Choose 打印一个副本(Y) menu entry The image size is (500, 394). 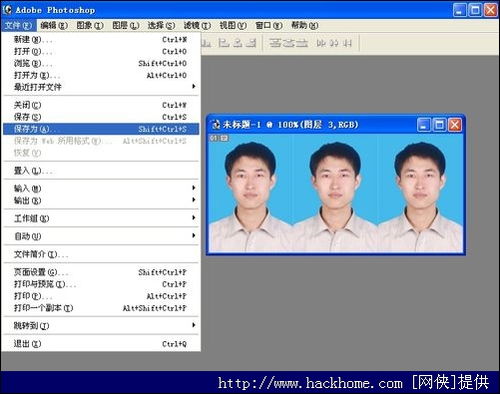101,308
